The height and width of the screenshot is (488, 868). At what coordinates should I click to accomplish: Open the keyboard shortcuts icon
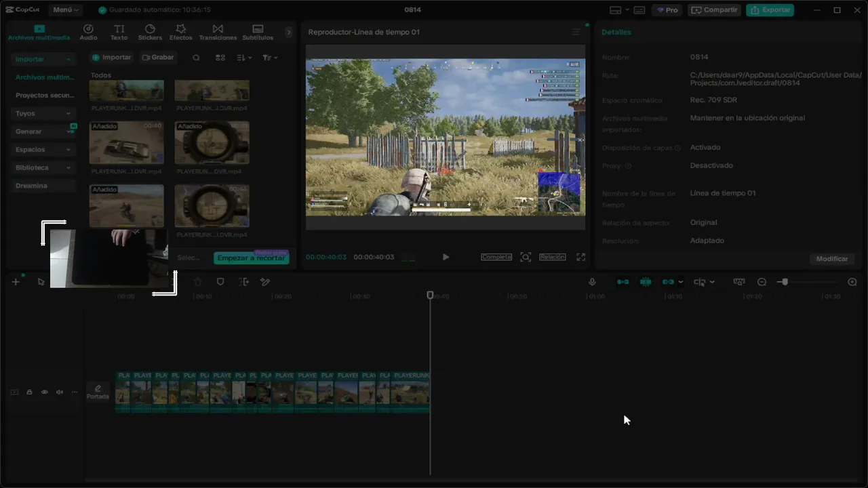639,10
